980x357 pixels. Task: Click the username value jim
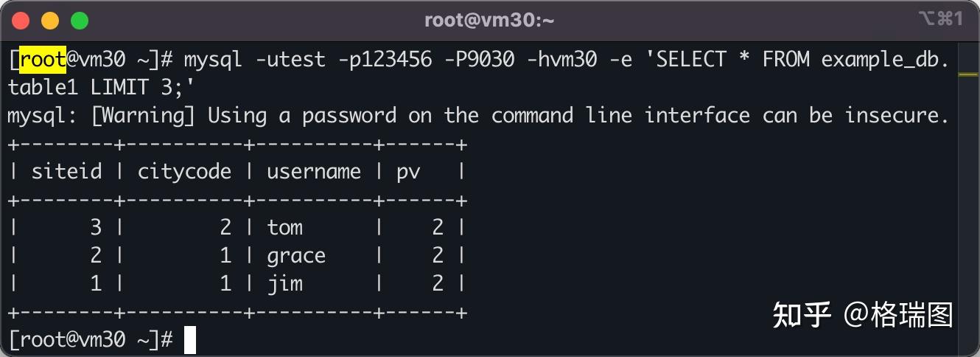coord(284,284)
